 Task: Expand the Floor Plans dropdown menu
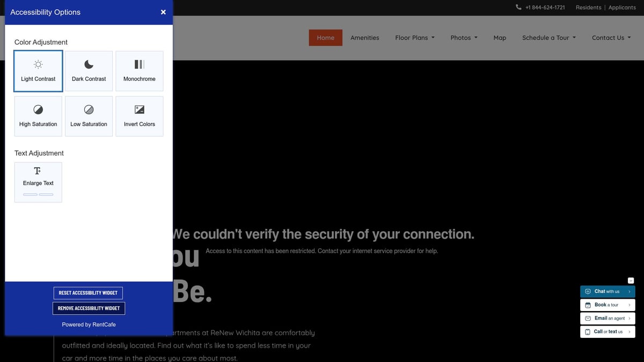tap(414, 38)
